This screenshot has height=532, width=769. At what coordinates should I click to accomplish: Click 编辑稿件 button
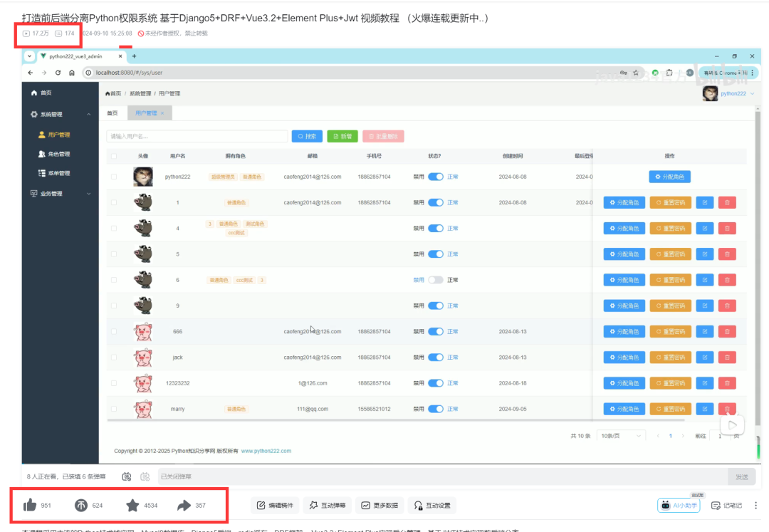(275, 506)
